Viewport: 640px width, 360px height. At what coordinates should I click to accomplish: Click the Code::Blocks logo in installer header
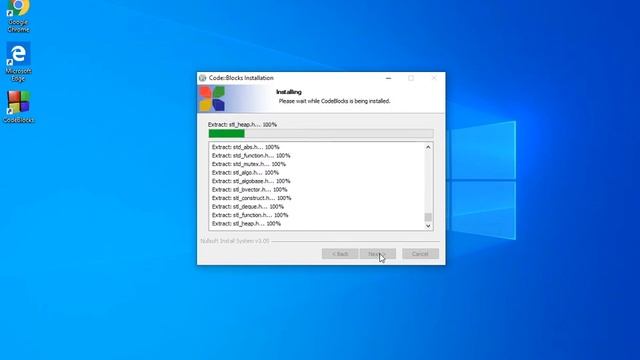tap(212, 98)
